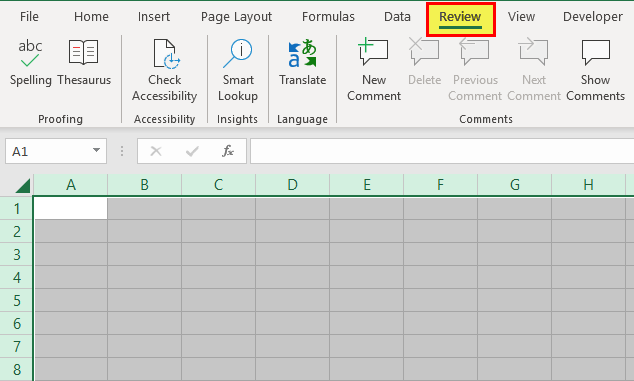Click Check Accessibility button
The width and height of the screenshot is (634, 381).
click(165, 70)
